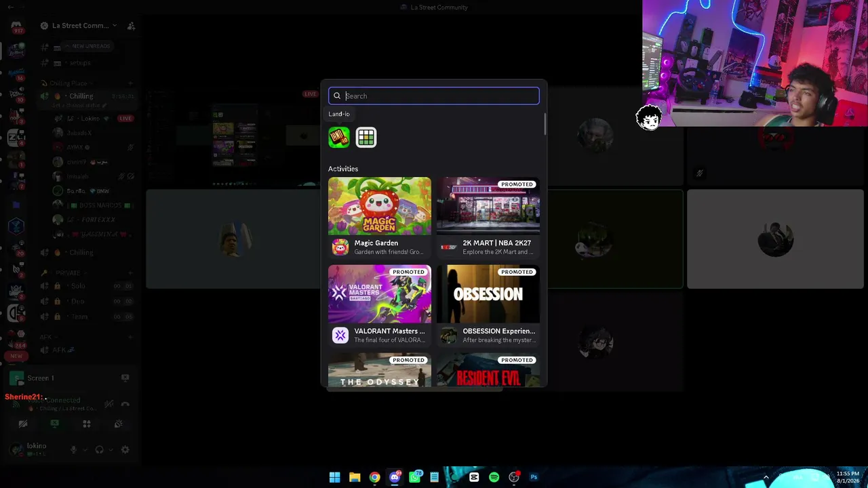
Task: Toggle microphone mute in user panel
Action: 74,449
